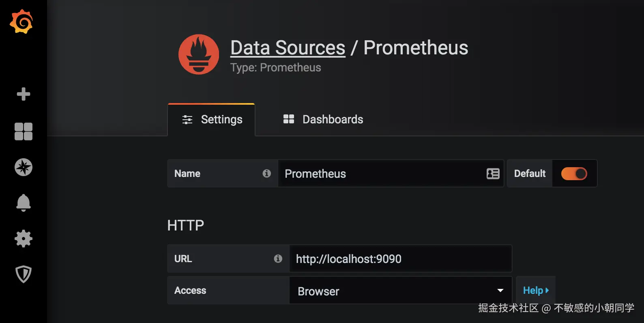The image size is (644, 323).
Task: Switch to the Dashboards tab
Action: [323, 120]
